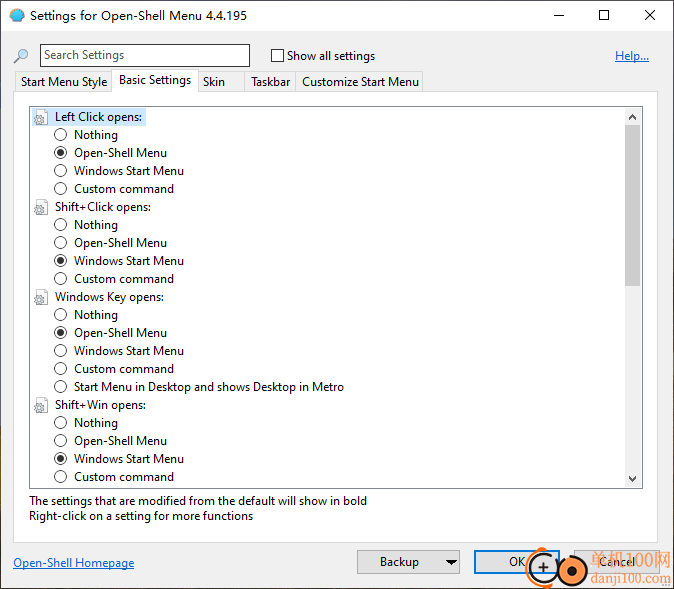The image size is (674, 589).
Task: Minimize the Open-Shell settings window
Action: [559, 15]
